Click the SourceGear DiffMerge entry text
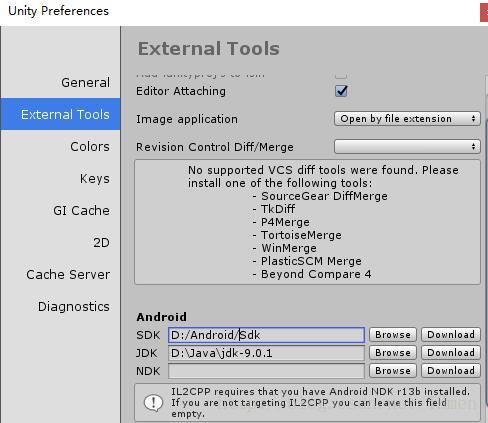The image size is (488, 423). click(x=324, y=196)
